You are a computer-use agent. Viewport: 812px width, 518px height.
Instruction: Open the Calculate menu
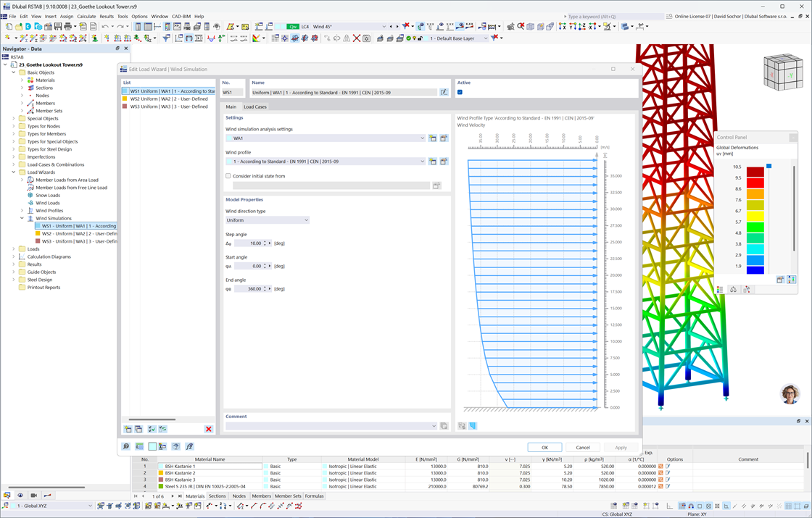86,16
